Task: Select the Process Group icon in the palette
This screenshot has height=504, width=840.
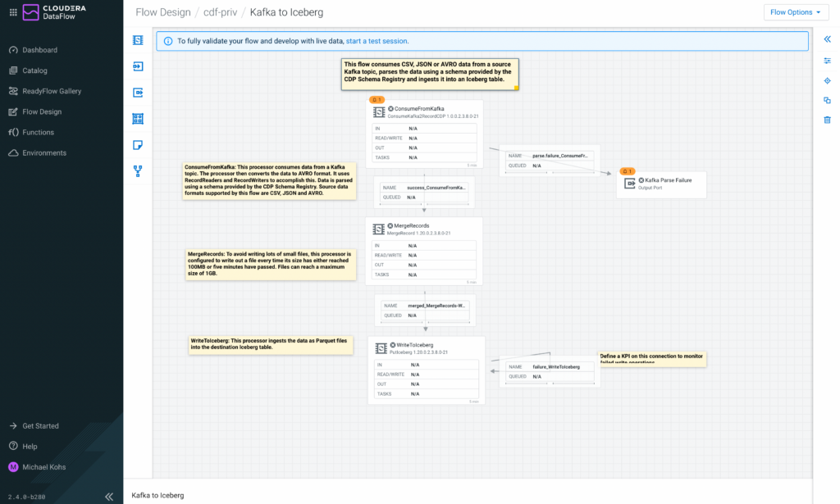Action: click(x=138, y=118)
